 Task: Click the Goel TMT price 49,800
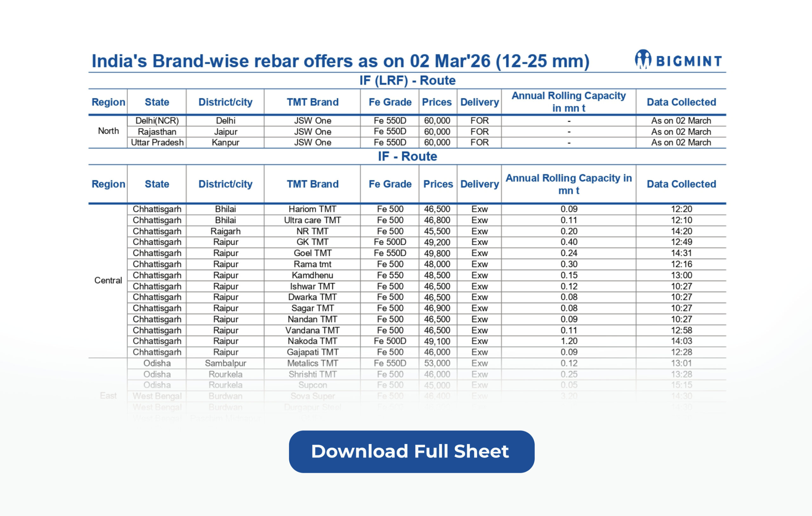click(x=437, y=253)
